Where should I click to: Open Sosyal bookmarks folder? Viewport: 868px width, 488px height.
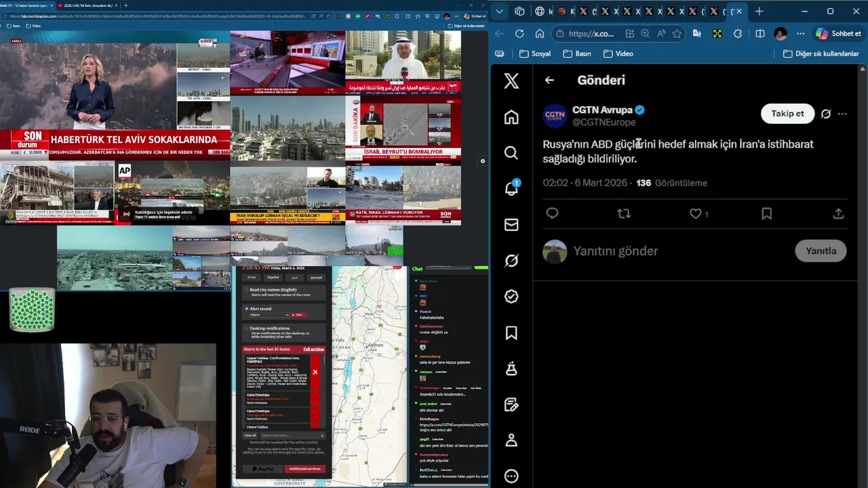[x=534, y=54]
